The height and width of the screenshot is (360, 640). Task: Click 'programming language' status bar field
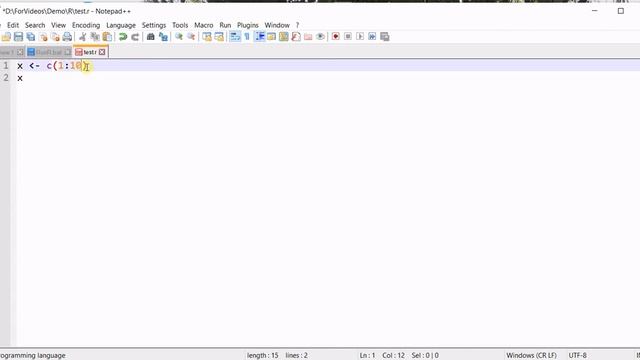coord(33,356)
